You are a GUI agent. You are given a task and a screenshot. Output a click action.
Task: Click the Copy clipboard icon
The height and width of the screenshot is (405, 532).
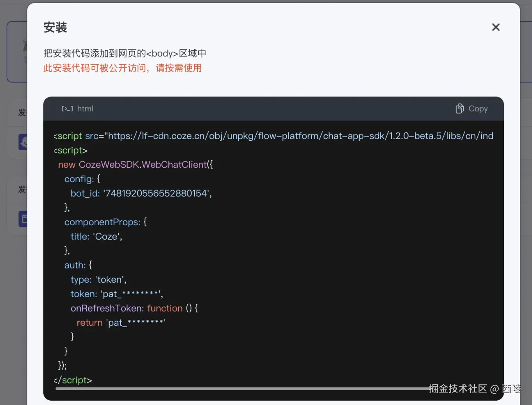point(460,109)
